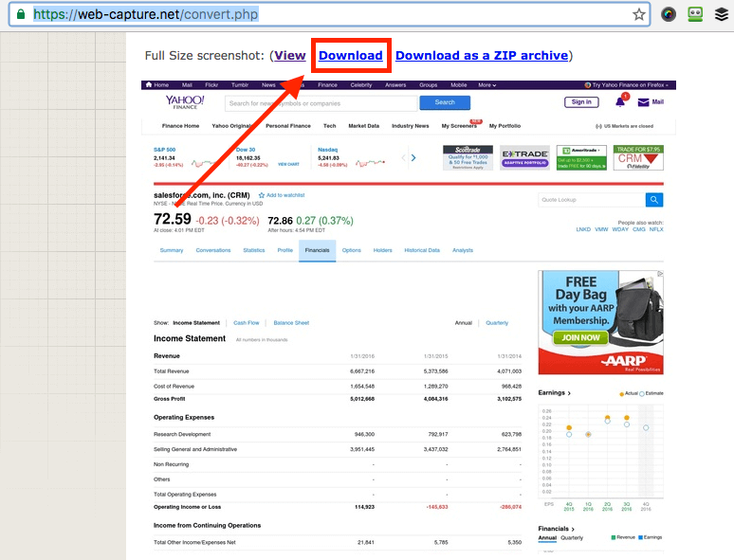The height and width of the screenshot is (560, 734).
Task: Open notifications bell icon
Action: pyautogui.click(x=620, y=101)
